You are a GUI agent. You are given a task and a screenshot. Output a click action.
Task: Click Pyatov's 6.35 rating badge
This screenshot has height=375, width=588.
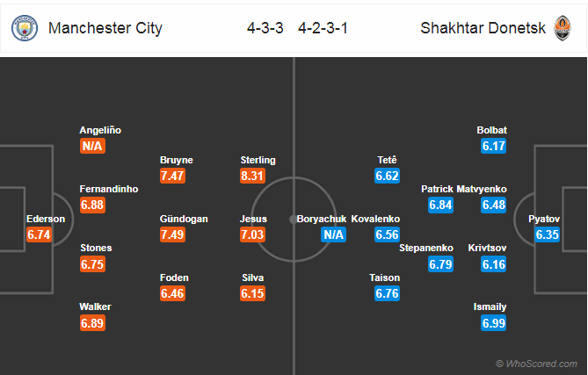pos(547,234)
